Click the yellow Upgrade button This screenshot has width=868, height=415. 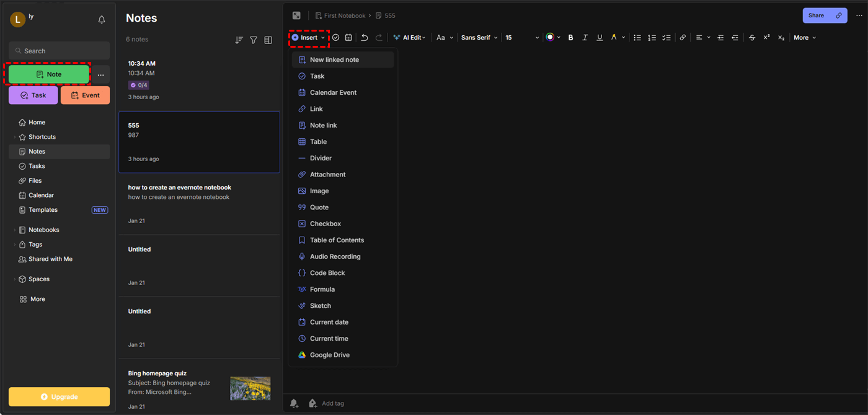59,396
